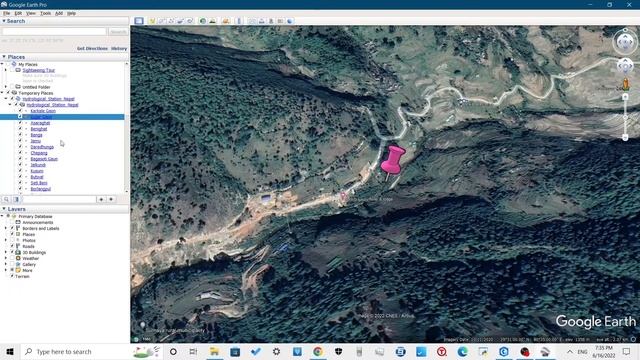Click the Add Image Overlay icon
The height and width of the screenshot is (360, 640).
[180, 21]
